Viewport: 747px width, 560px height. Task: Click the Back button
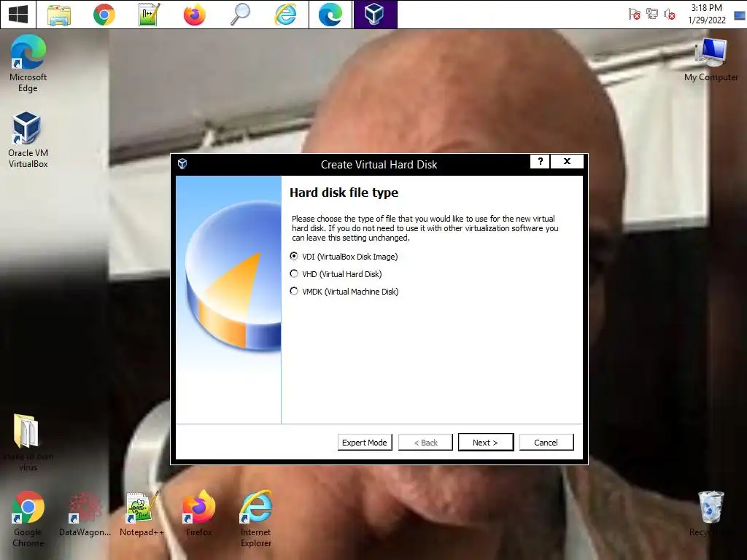425,443
